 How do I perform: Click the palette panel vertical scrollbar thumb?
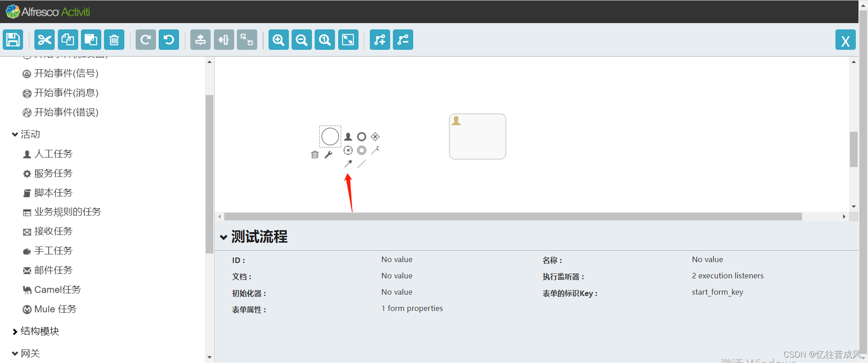pyautogui.click(x=209, y=174)
